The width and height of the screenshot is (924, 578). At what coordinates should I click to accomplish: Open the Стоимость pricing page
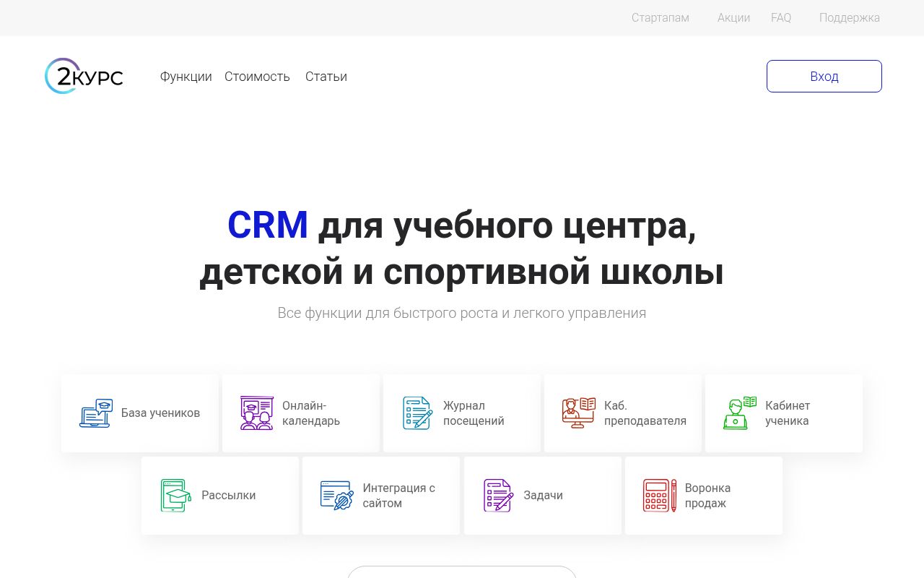click(257, 77)
